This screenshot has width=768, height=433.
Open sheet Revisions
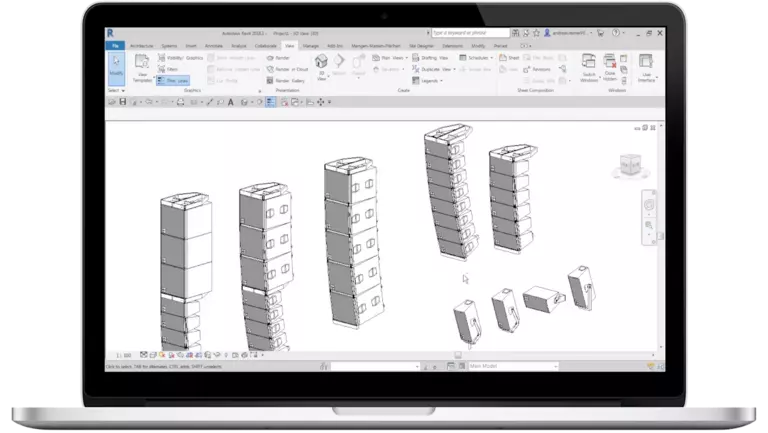point(537,69)
